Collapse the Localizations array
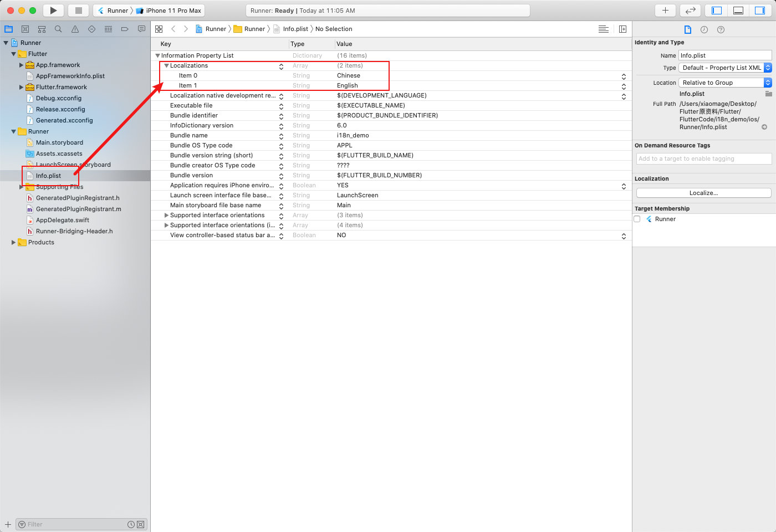Viewport: 776px width, 532px height. [166, 65]
